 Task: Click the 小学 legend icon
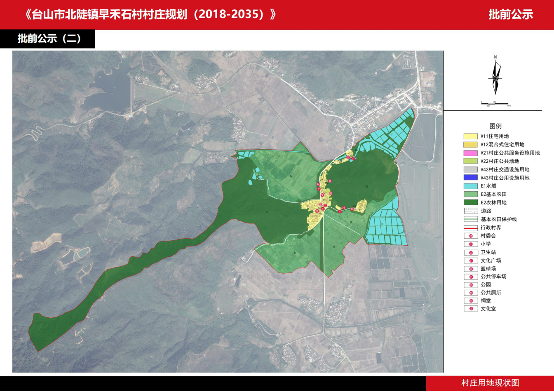point(470,244)
